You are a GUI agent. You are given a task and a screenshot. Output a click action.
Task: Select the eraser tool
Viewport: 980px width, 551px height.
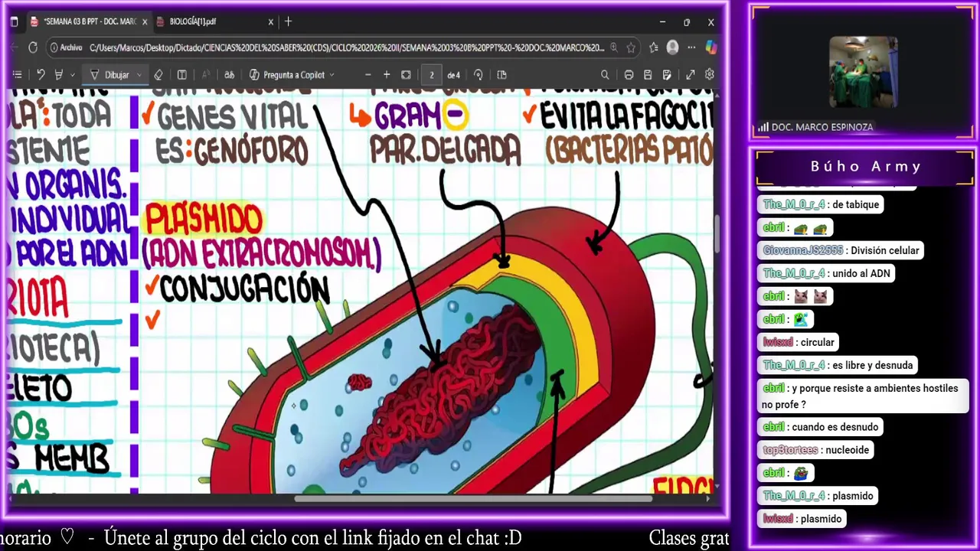pyautogui.click(x=158, y=74)
